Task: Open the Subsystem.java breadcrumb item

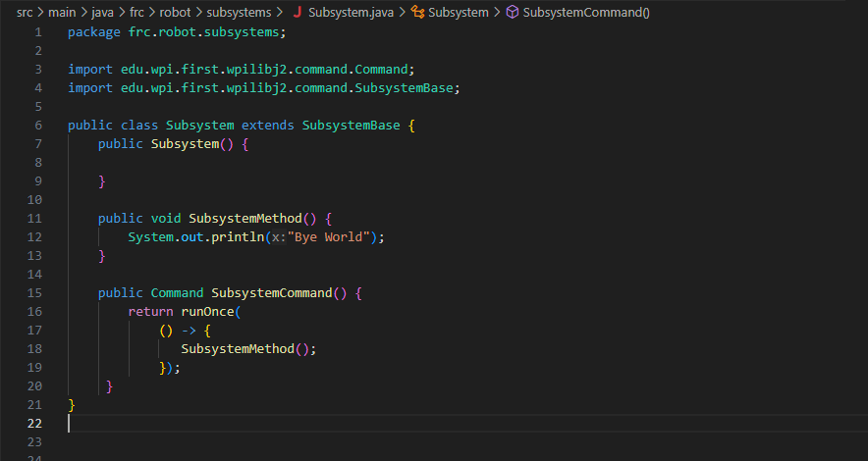Action: [x=351, y=12]
